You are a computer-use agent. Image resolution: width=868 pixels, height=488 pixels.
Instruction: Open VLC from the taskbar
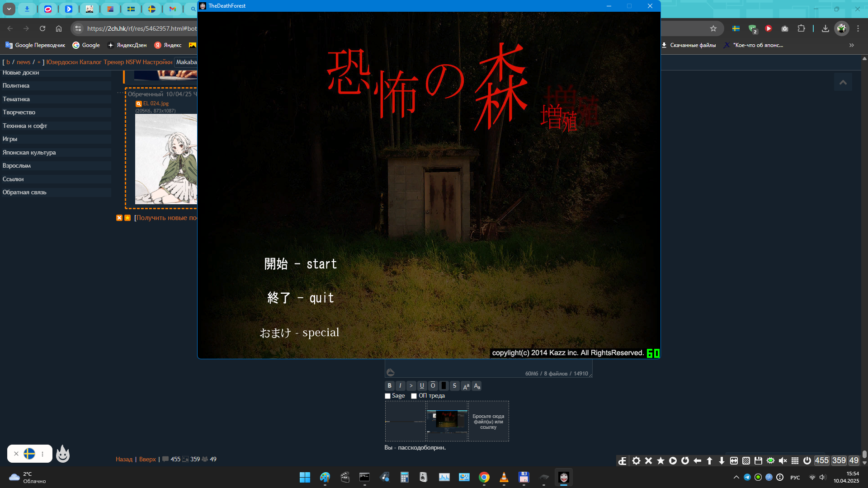[x=504, y=477]
